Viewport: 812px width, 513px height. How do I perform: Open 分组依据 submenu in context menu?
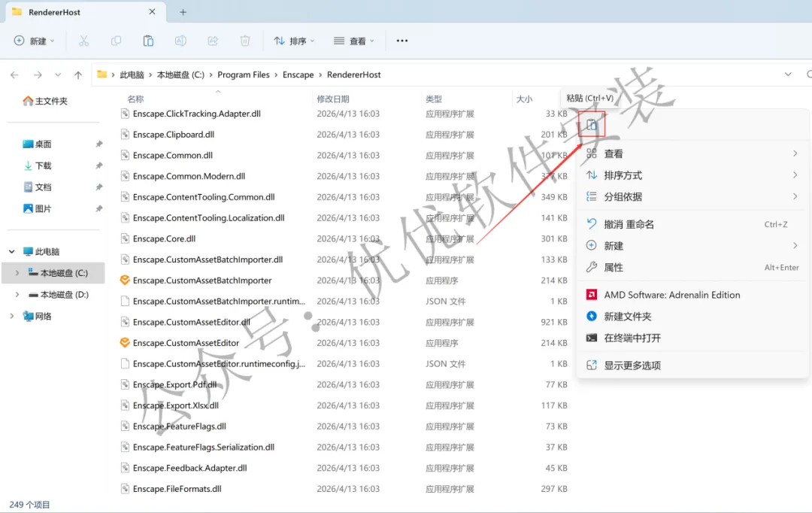(x=692, y=197)
